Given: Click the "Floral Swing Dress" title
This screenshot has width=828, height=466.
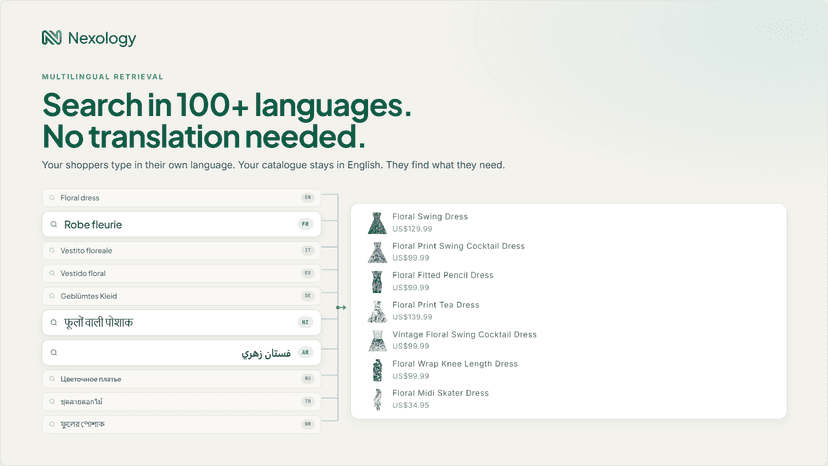Looking at the screenshot, I should [430, 217].
